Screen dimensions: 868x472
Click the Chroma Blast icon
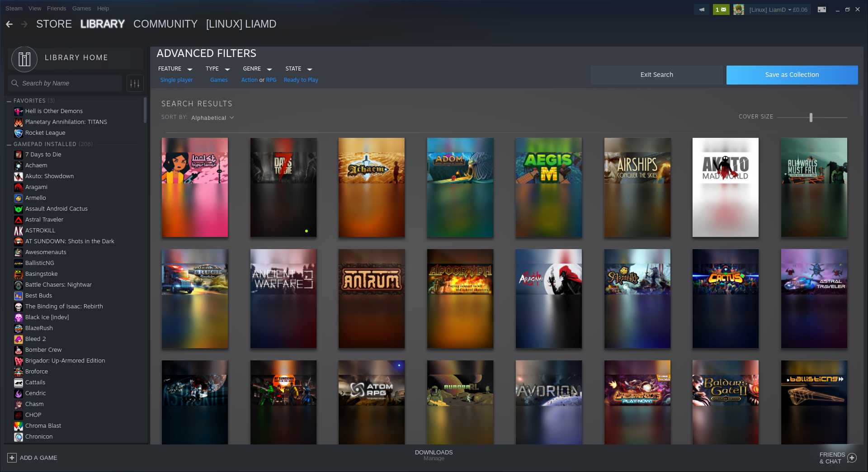pos(19,426)
